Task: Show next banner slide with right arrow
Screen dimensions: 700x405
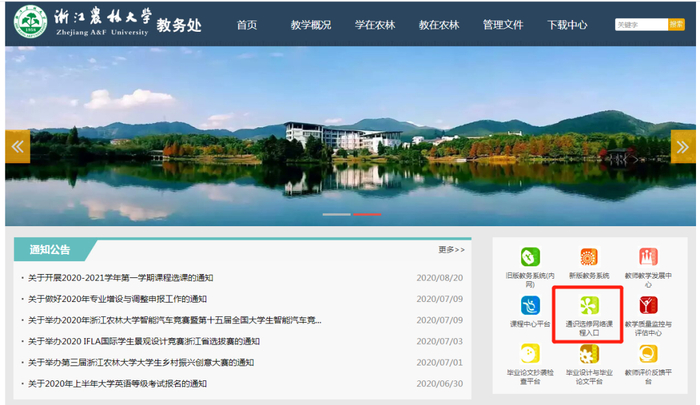Action: pyautogui.click(x=683, y=146)
